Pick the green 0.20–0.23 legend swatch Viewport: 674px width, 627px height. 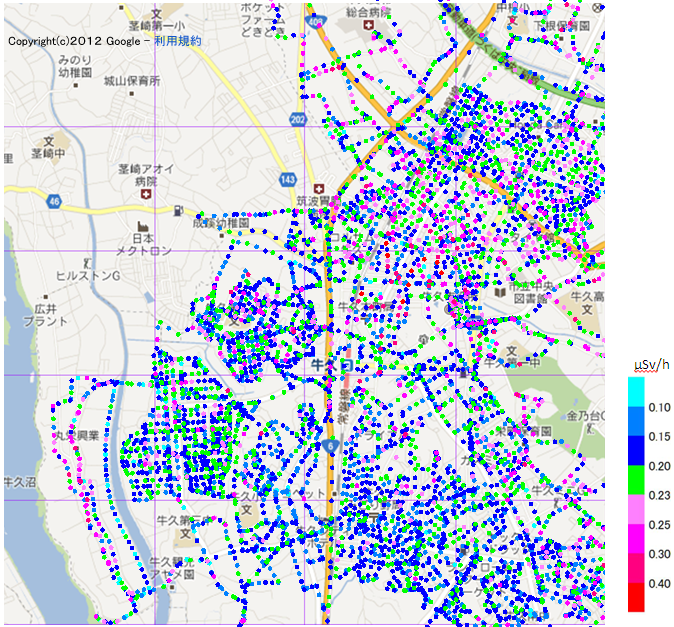636,480
